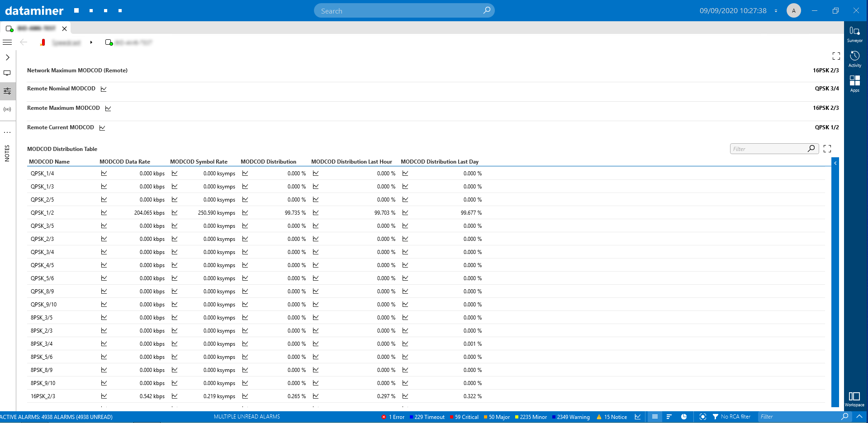
Task: Sort by MODCOD Data Rate column
Action: click(x=125, y=162)
